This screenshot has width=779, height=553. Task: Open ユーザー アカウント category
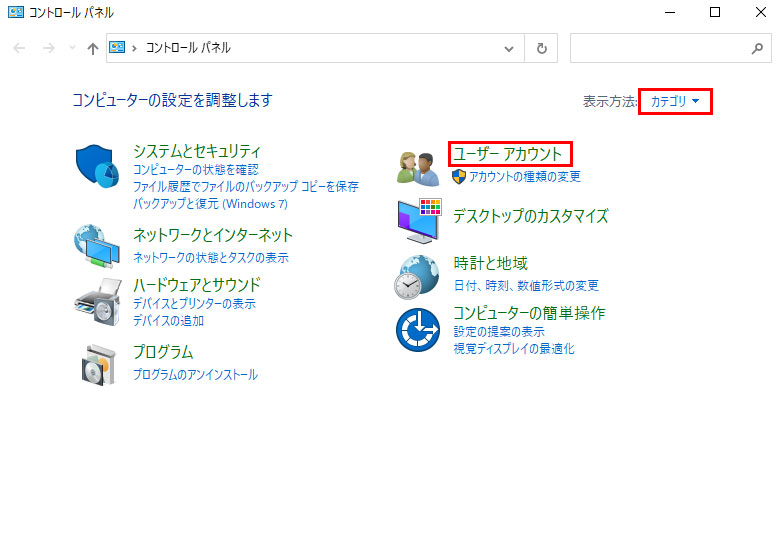[x=508, y=154]
